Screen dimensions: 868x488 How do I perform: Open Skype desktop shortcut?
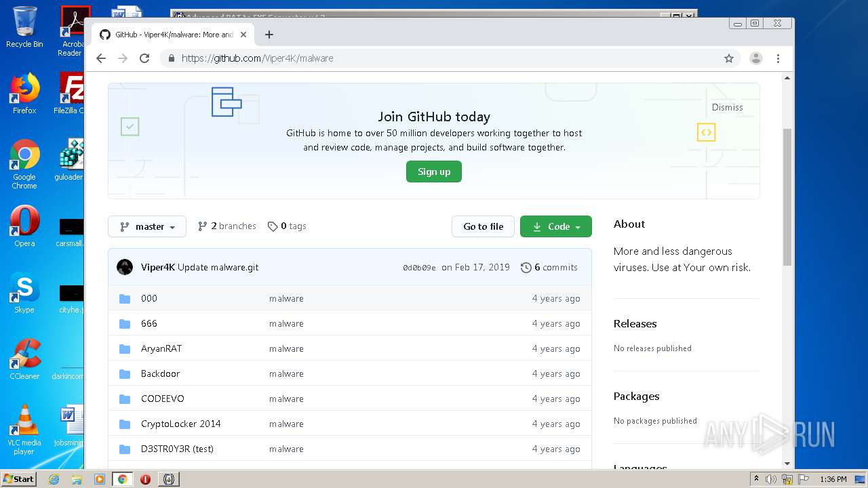tap(24, 293)
